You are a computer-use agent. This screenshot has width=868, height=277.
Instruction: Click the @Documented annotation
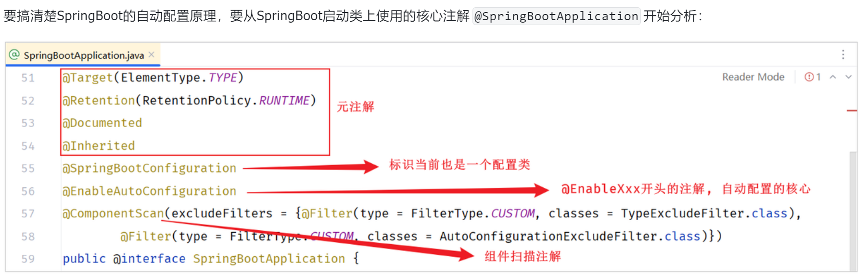(x=102, y=123)
